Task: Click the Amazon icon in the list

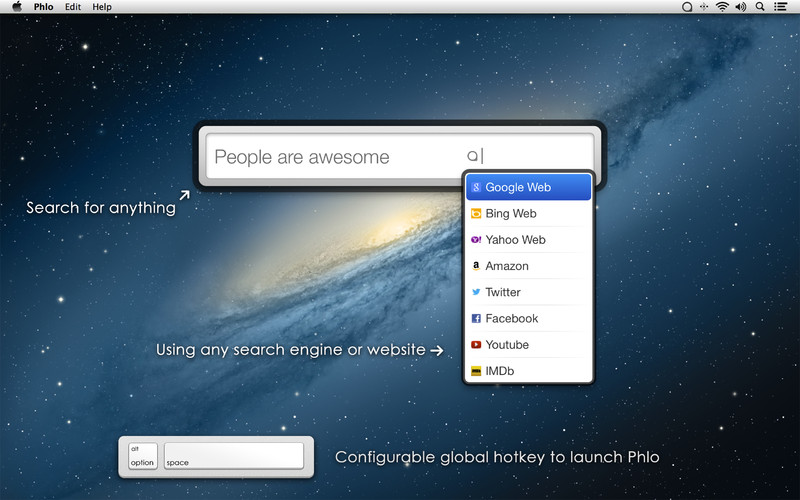Action: (476, 266)
